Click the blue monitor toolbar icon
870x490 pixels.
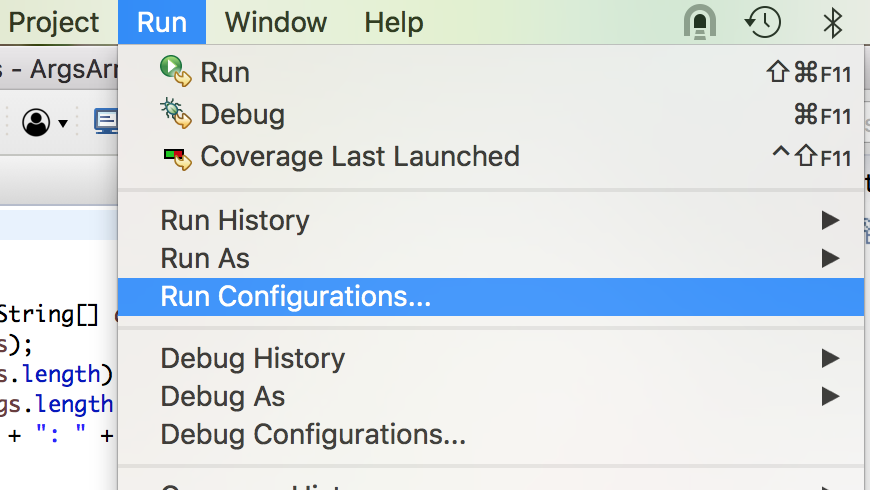pos(106,122)
